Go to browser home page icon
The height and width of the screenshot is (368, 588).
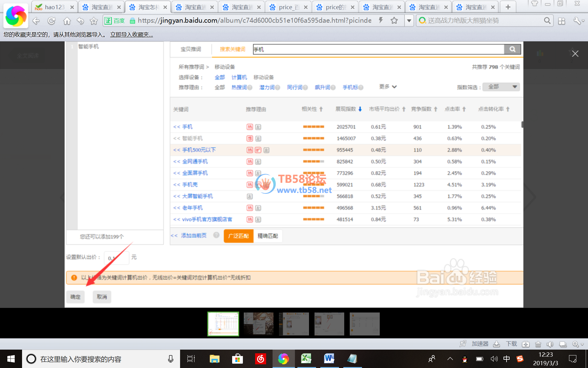pos(67,21)
